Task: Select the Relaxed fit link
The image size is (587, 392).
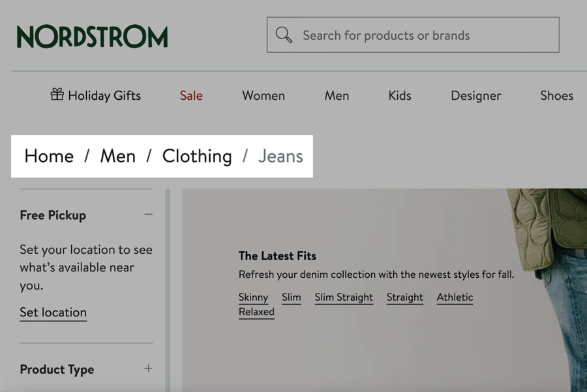Action: [256, 312]
